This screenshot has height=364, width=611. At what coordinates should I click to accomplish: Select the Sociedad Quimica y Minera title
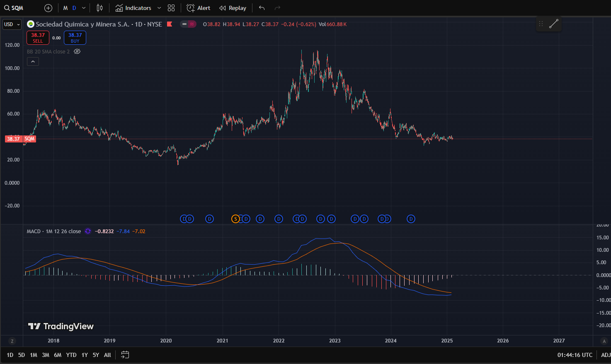[x=82, y=24]
